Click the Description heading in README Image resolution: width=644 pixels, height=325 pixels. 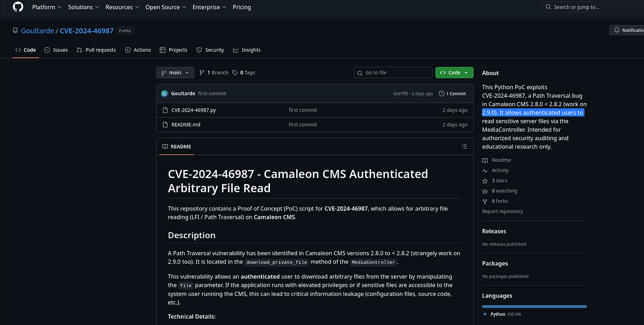[192, 235]
